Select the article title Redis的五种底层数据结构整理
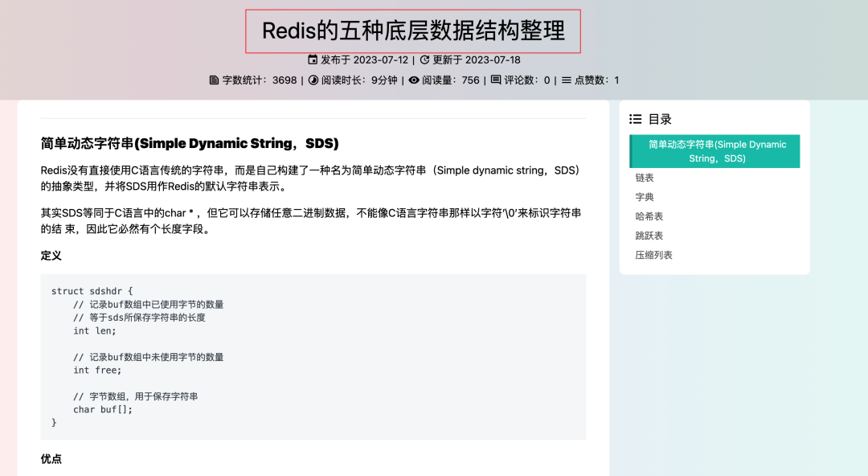 [413, 31]
